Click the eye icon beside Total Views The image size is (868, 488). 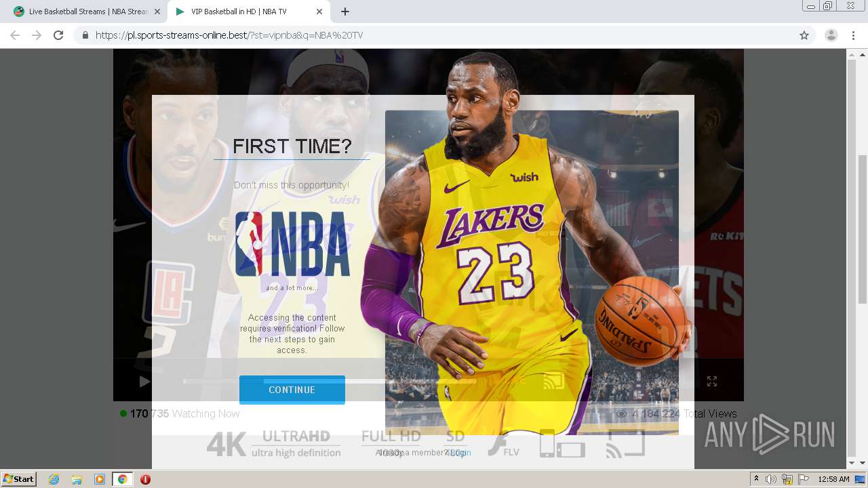click(x=621, y=413)
